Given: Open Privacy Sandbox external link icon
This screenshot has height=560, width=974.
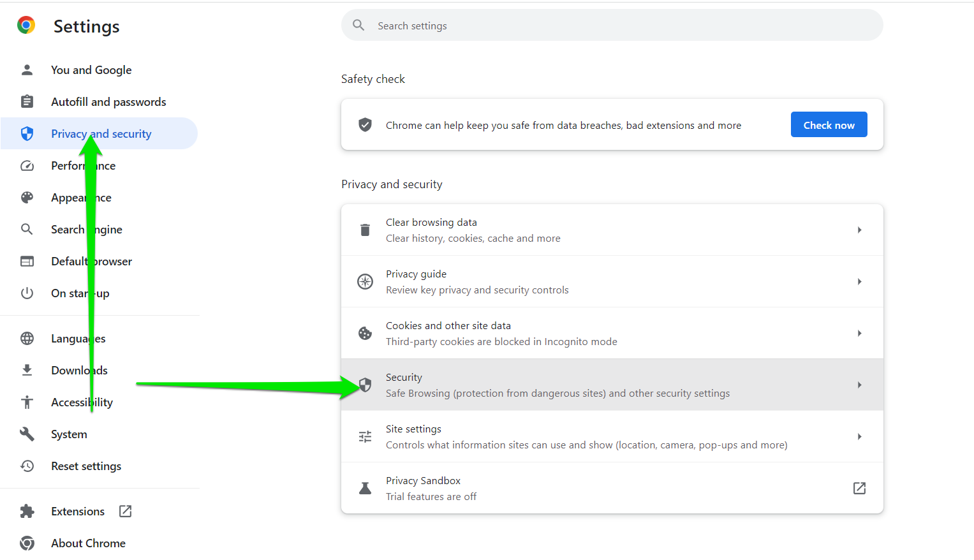Looking at the screenshot, I should tap(859, 489).
